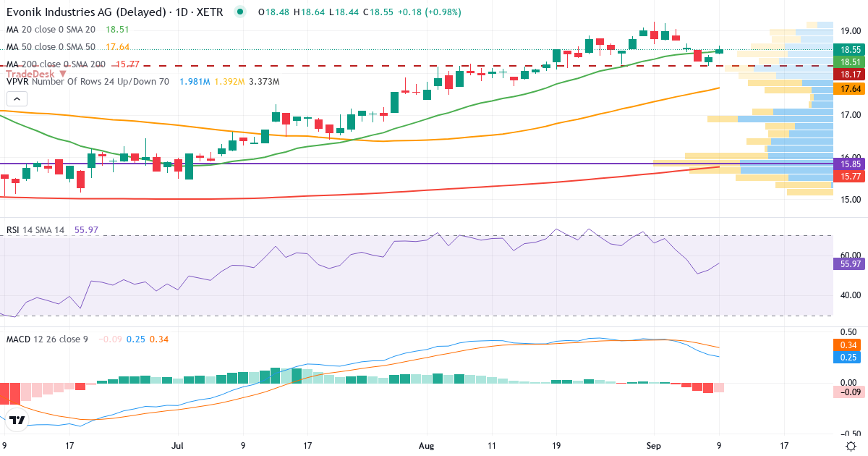Image resolution: width=868 pixels, height=456 pixels.
Task: Collapse the indicator legend with the chevron button
Action: tap(18, 100)
